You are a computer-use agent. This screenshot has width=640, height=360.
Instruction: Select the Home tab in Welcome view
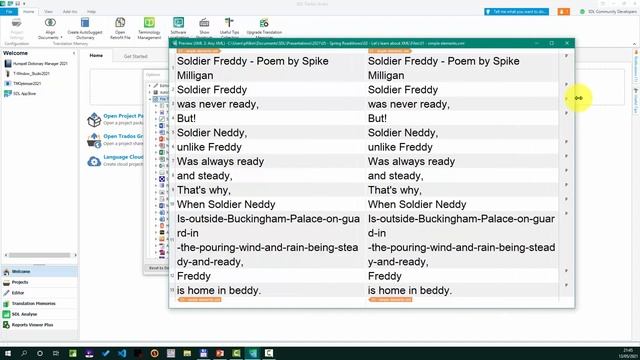(x=96, y=56)
